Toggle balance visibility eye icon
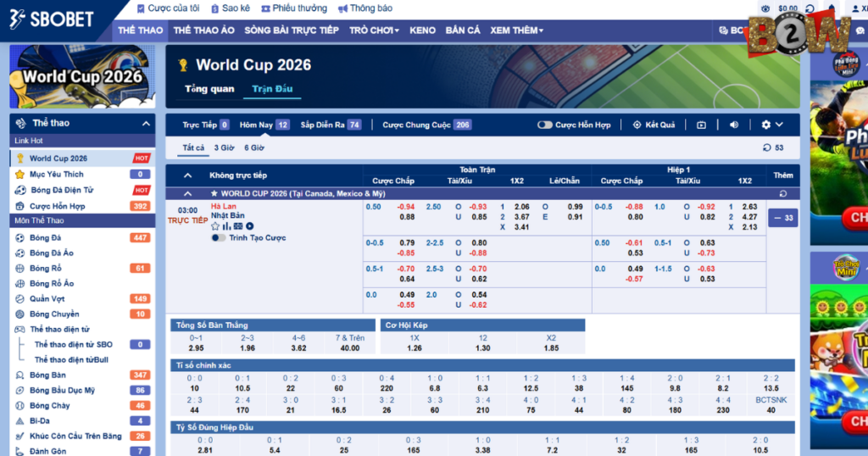Image resolution: width=868 pixels, height=456 pixels. coord(765,8)
